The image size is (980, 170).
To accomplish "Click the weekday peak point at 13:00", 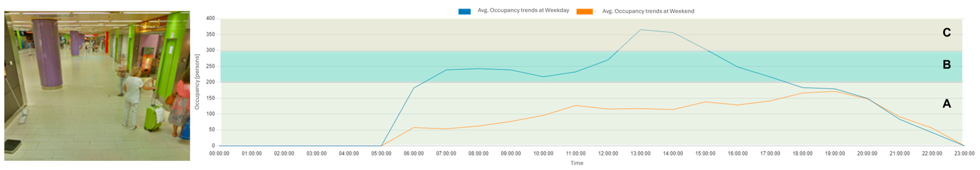I will point(640,30).
